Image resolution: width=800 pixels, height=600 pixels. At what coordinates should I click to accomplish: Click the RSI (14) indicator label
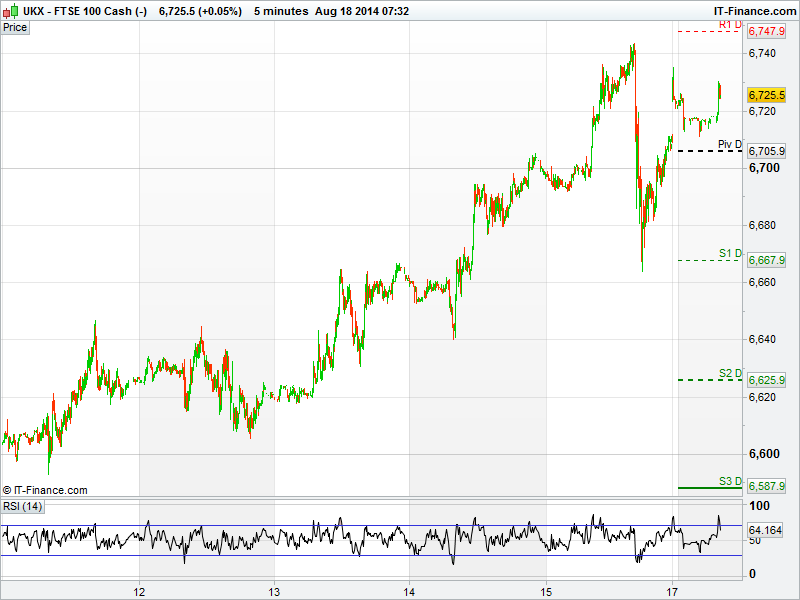(22, 506)
